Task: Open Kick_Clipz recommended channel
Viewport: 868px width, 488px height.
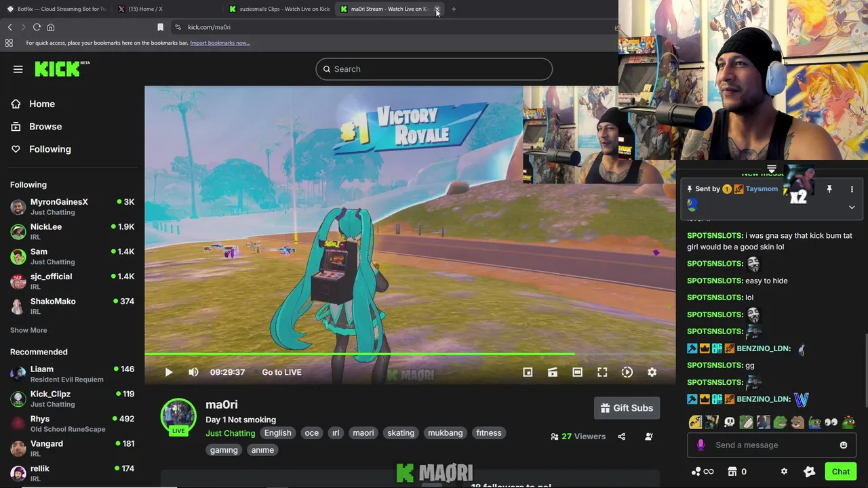Action: [x=73, y=399]
